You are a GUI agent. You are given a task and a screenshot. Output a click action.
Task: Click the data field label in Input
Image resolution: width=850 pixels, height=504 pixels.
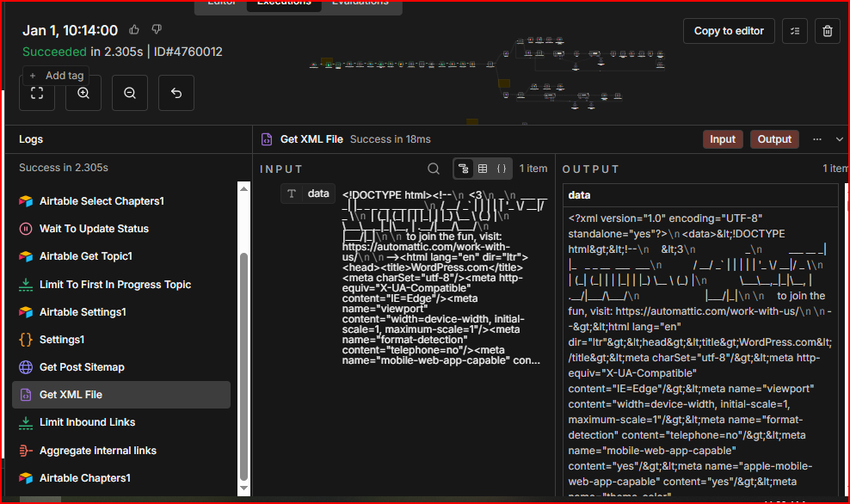318,194
